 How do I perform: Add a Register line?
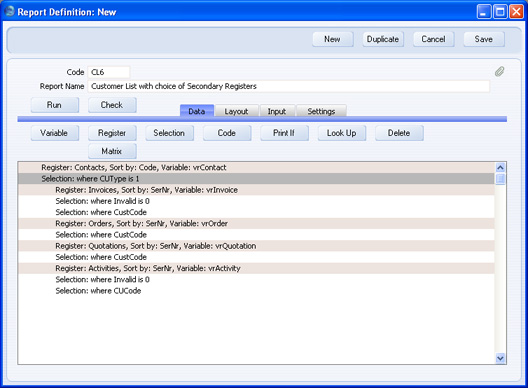point(112,133)
